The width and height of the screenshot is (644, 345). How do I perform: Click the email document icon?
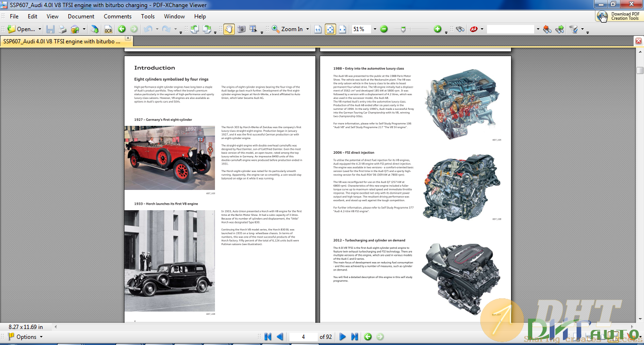75,29
